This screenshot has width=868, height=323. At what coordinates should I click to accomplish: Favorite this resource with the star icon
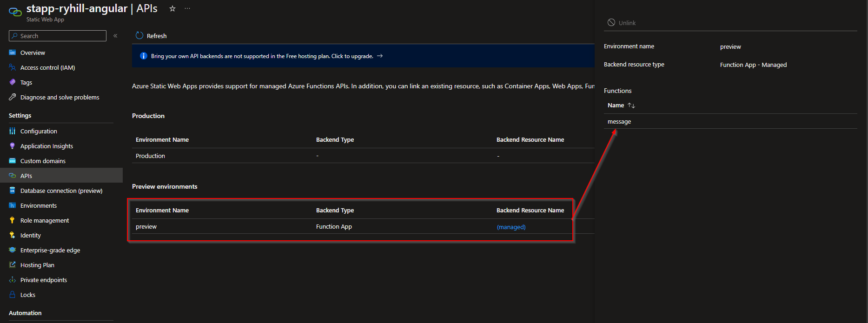[172, 8]
